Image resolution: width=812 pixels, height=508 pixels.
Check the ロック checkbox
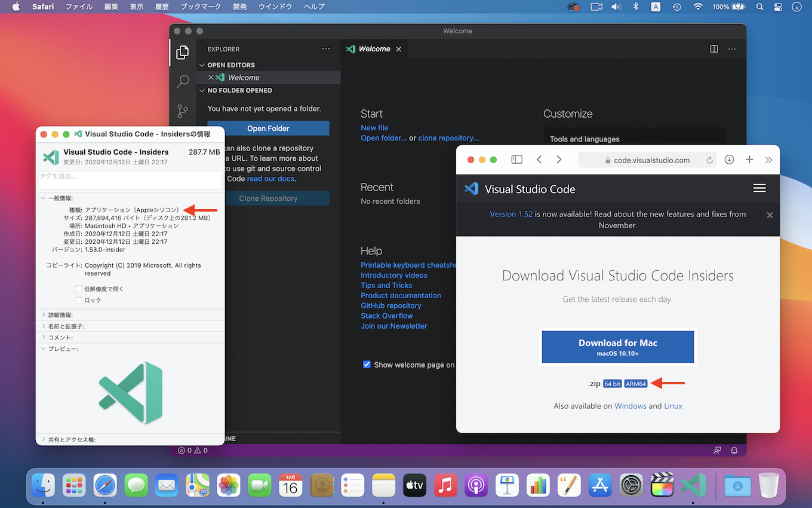pos(79,301)
